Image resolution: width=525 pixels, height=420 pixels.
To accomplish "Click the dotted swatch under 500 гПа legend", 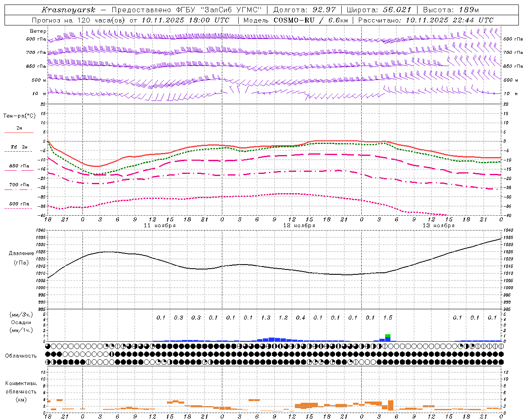I will coord(18,208).
